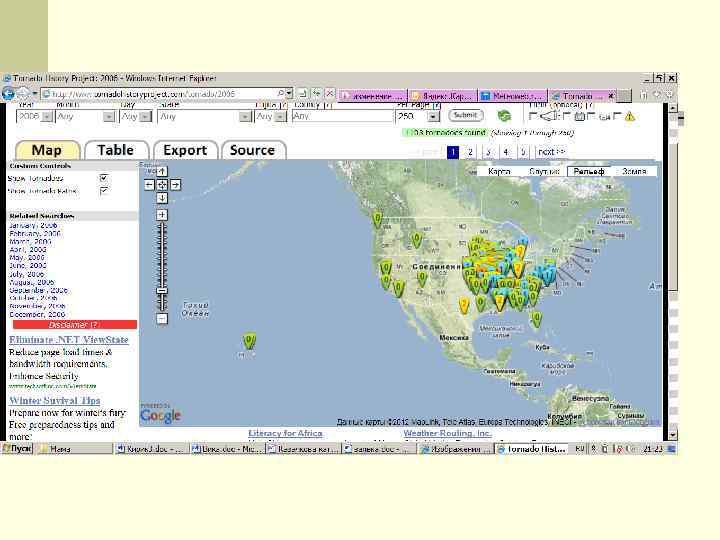The width and height of the screenshot is (720, 540).
Task: Switch to the Метеовес browser tab
Action: [512, 96]
